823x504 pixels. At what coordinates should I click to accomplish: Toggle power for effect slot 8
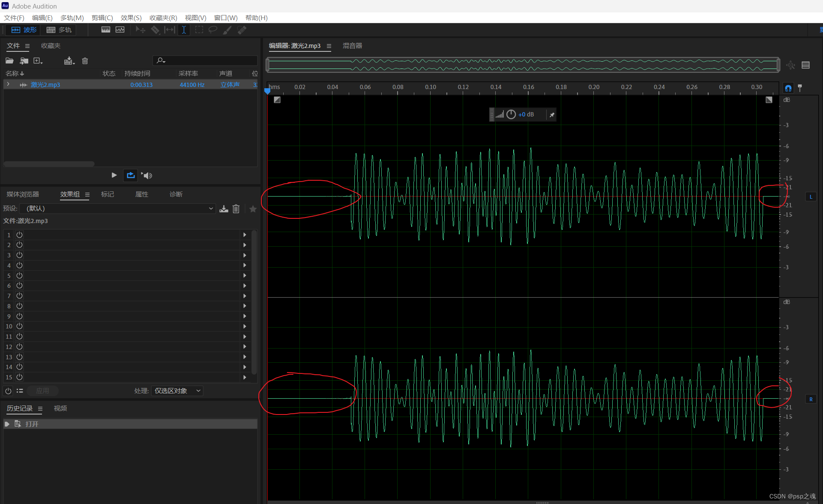tap(19, 306)
